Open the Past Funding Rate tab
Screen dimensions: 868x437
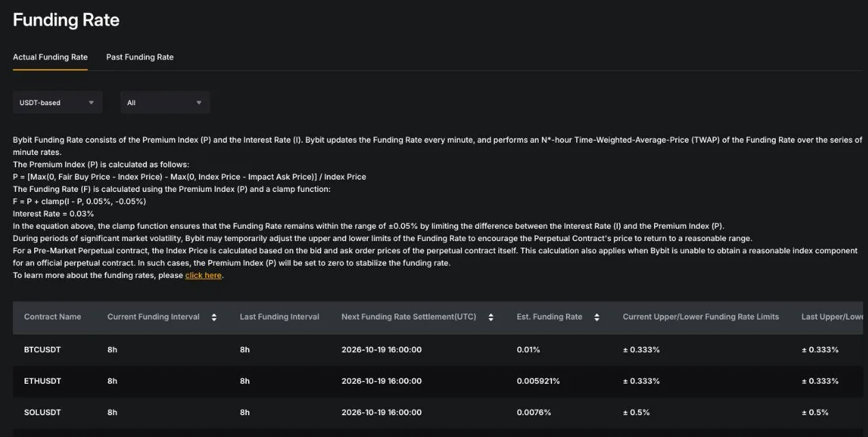click(139, 57)
